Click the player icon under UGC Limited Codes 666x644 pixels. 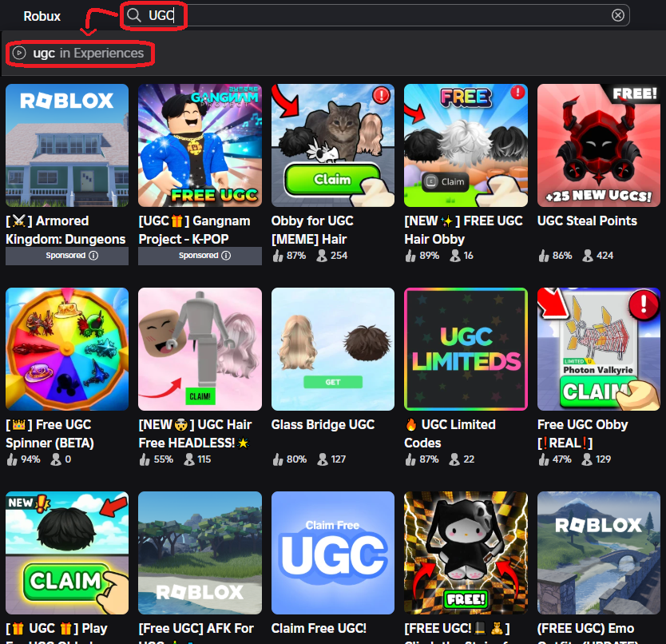click(454, 459)
